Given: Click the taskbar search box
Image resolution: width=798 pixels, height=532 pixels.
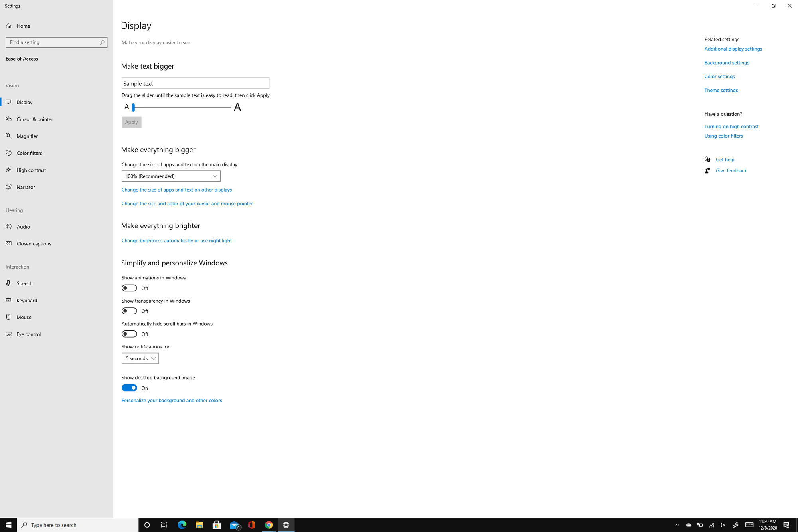Looking at the screenshot, I should point(78,525).
